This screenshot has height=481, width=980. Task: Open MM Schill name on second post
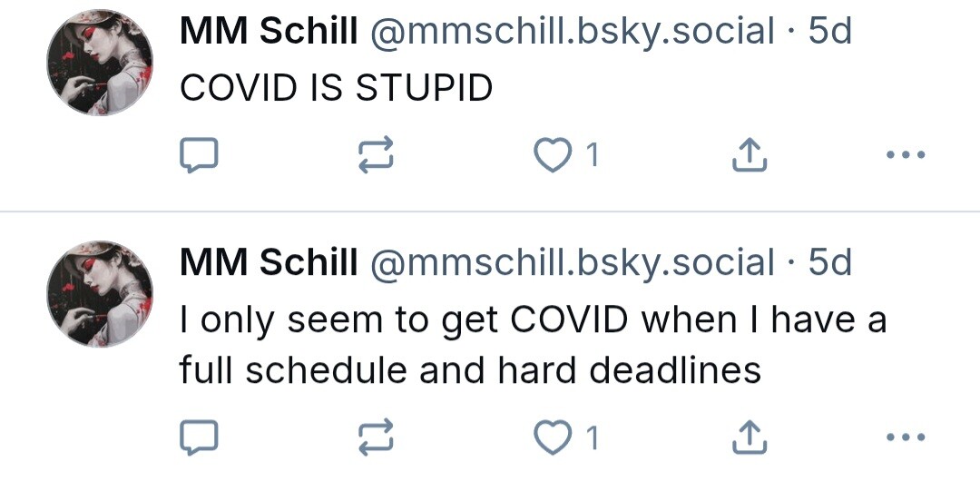pos(269,261)
